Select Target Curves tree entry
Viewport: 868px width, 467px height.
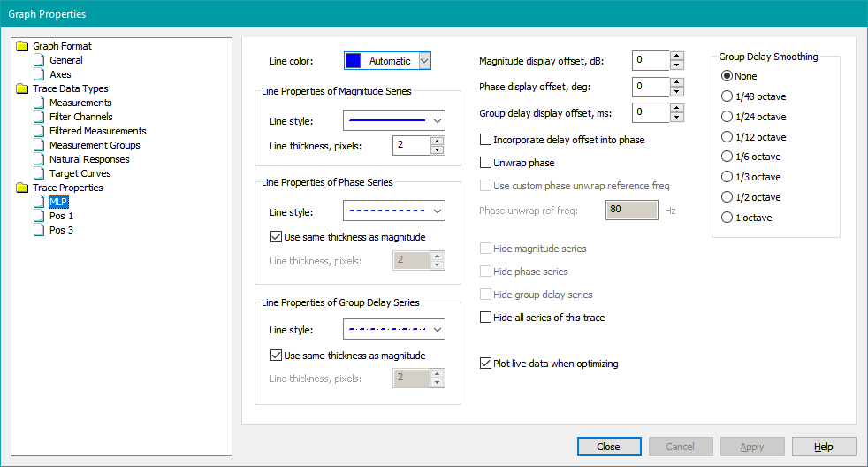coord(80,173)
